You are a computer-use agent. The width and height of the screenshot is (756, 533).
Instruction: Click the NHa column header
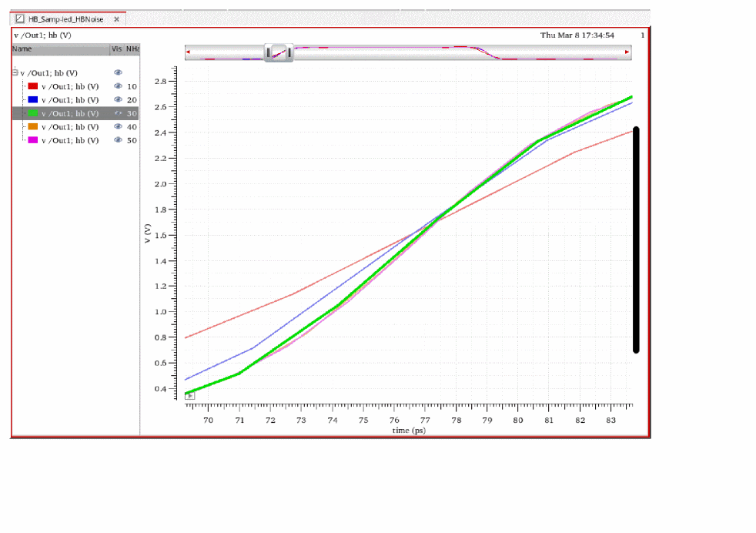[132, 49]
